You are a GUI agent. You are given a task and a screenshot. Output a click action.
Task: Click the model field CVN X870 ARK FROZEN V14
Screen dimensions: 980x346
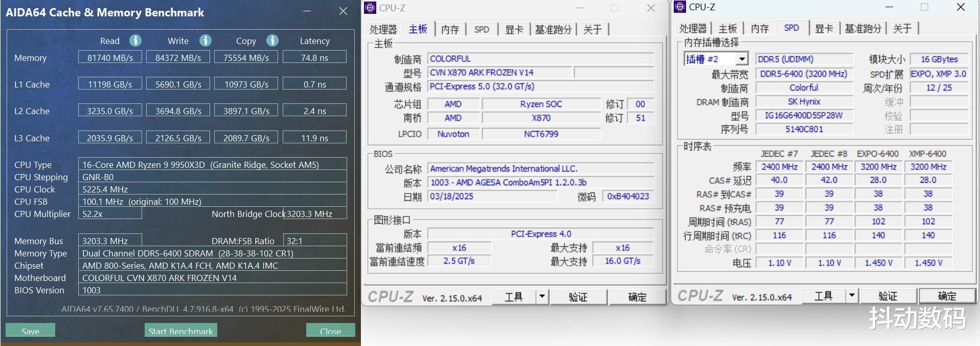coord(499,73)
